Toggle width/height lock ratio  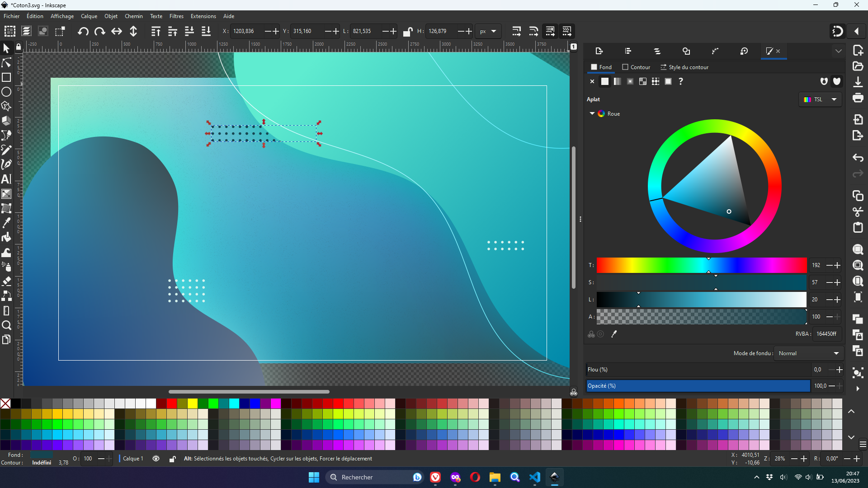tap(407, 31)
